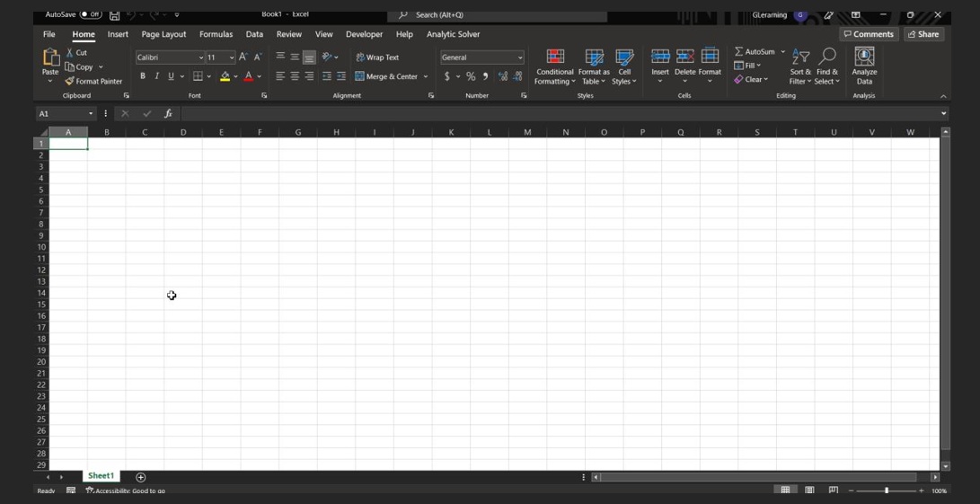This screenshot has width=980, height=504.
Task: Increase font size icon
Action: (x=243, y=57)
